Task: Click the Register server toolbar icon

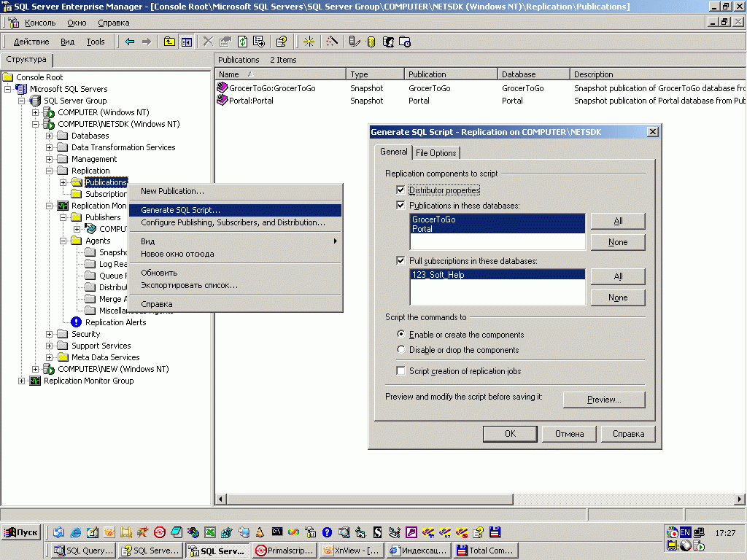Action: (354, 42)
